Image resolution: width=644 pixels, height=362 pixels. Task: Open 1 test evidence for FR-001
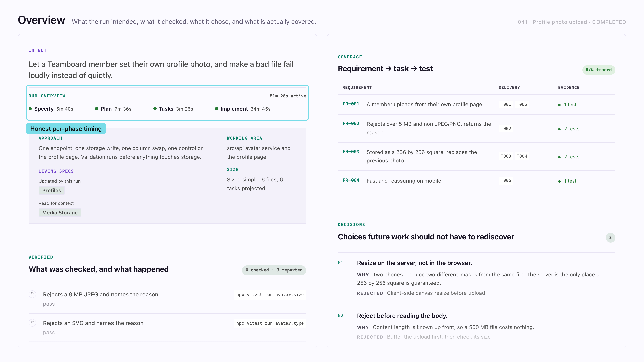click(567, 105)
